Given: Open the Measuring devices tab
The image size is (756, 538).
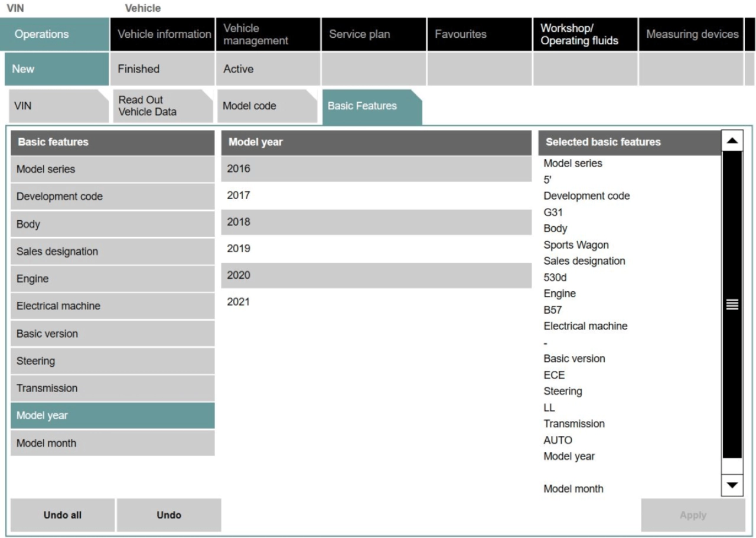Looking at the screenshot, I should coord(691,34).
